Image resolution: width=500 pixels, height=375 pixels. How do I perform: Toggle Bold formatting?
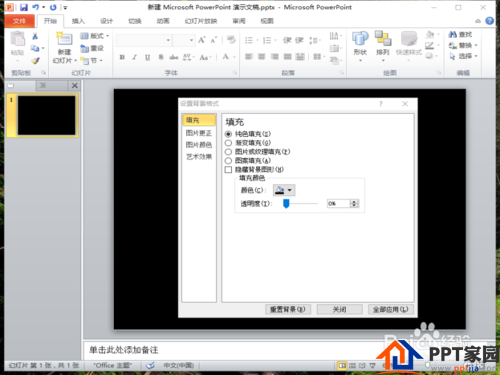pos(122,57)
